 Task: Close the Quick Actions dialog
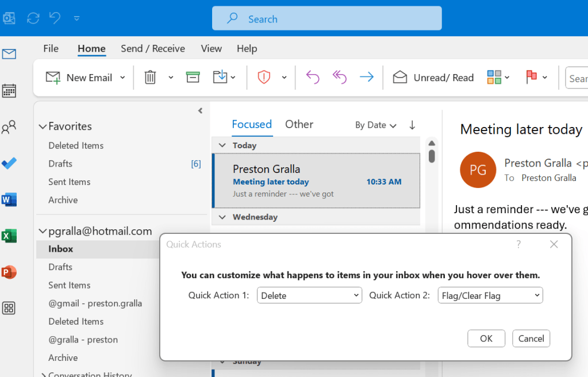pos(554,245)
